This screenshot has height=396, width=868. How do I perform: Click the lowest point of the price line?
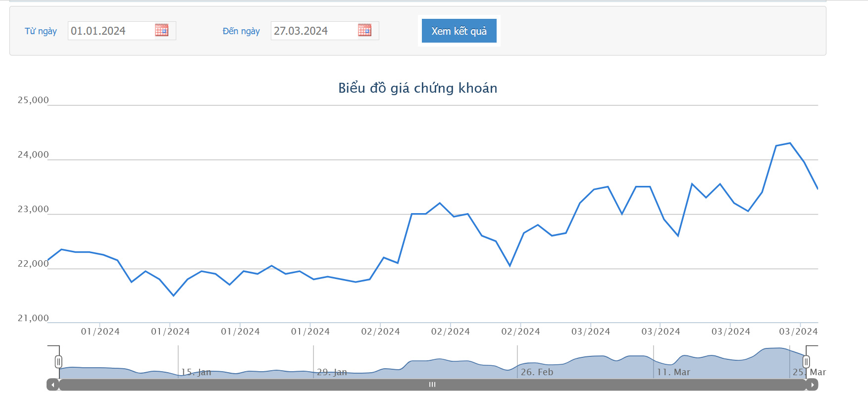coord(173,296)
